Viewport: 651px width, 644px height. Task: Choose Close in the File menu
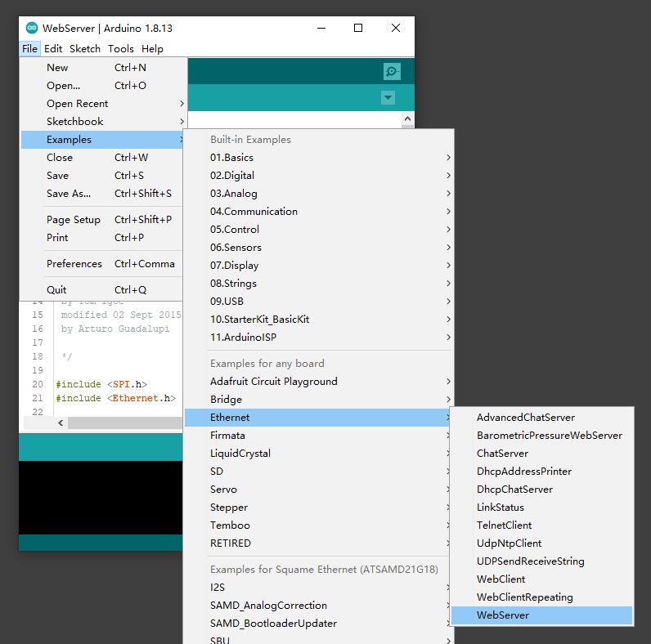click(x=102, y=157)
